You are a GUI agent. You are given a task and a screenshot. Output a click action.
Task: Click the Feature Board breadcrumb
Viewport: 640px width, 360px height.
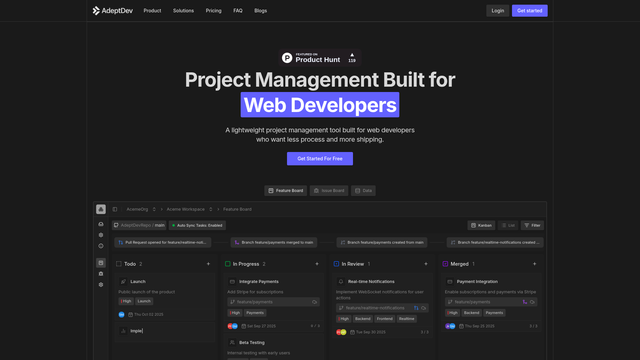pos(237,209)
